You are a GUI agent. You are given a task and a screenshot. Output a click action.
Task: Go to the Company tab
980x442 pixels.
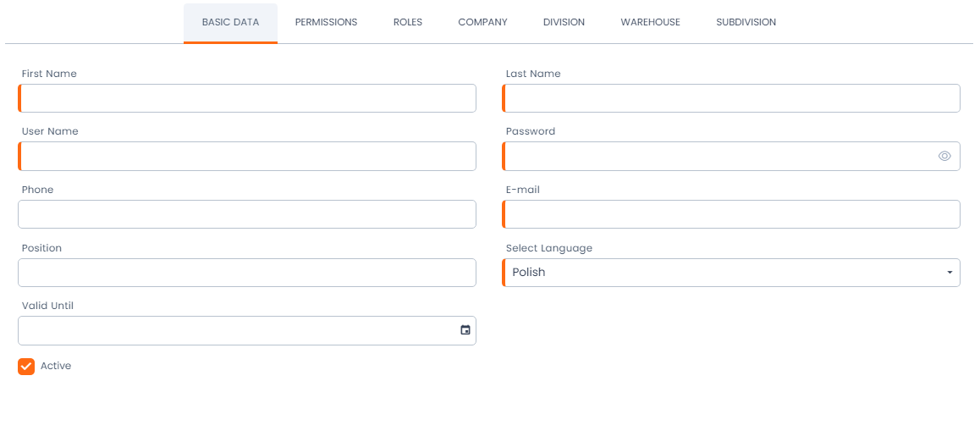[x=482, y=22]
